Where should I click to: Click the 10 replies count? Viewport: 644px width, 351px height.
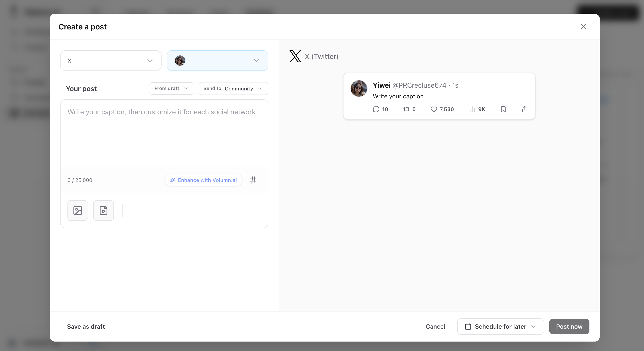click(385, 109)
